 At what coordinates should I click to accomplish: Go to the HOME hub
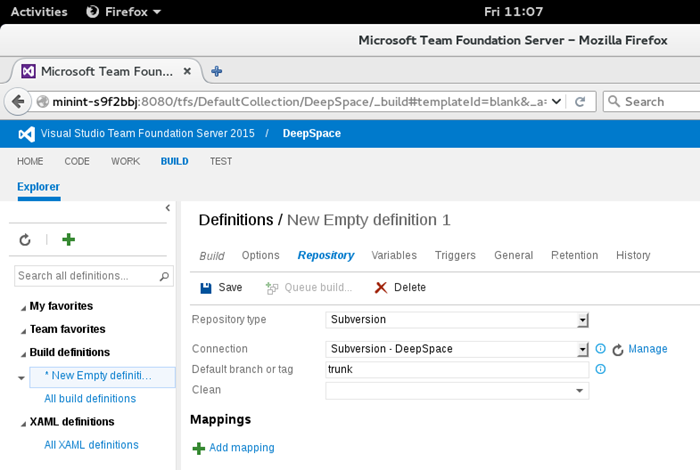click(x=30, y=161)
